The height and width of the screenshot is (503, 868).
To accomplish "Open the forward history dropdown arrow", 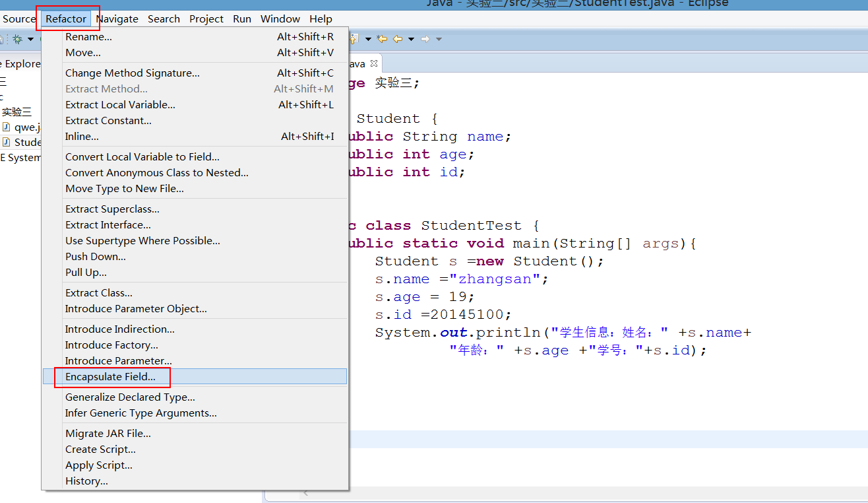I will coord(439,40).
